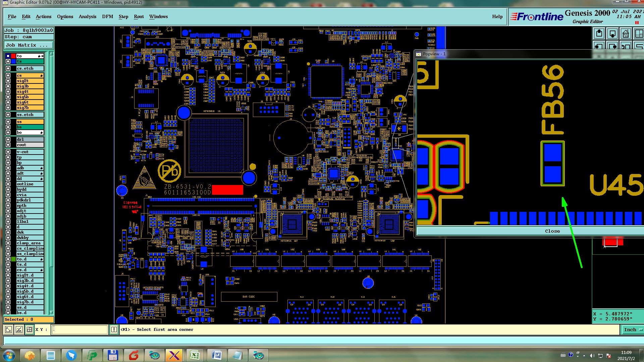The height and width of the screenshot is (362, 644).
Task: Click the relative coordinate DX icon
Action: point(19,329)
